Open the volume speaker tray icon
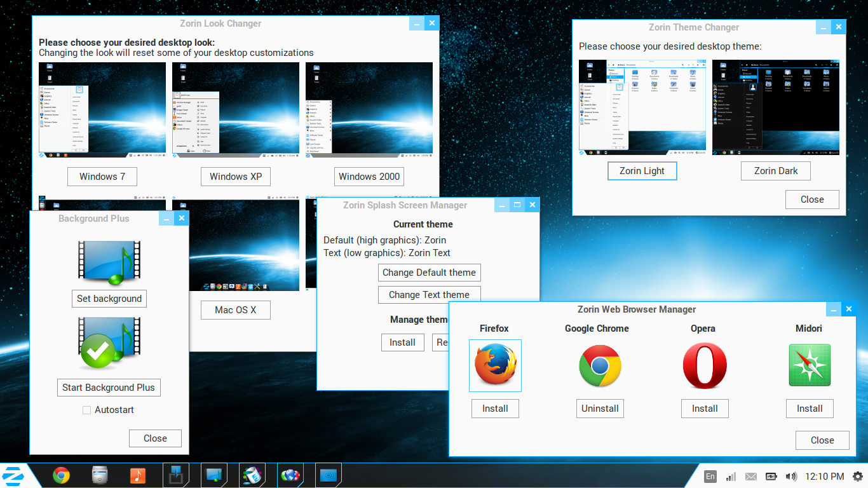Viewport: 868px width, 488px height. point(791,477)
